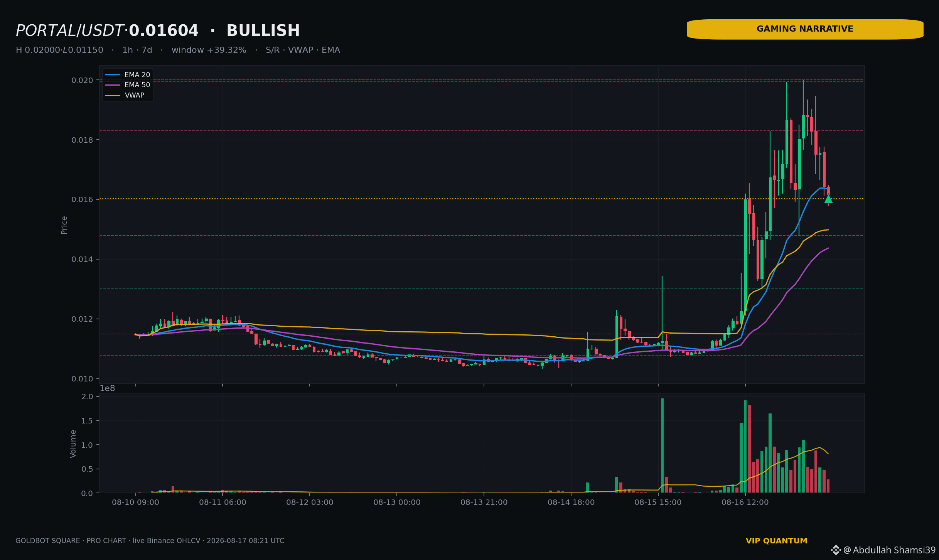Click the BULLISH label in the header

click(263, 31)
